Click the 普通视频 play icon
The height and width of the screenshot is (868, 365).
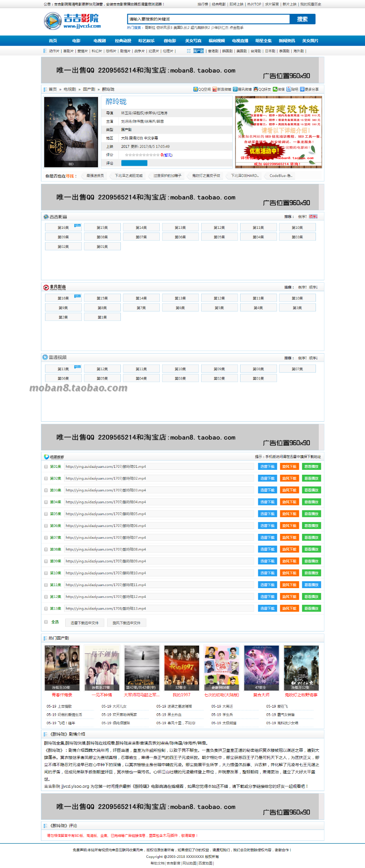tap(45, 357)
